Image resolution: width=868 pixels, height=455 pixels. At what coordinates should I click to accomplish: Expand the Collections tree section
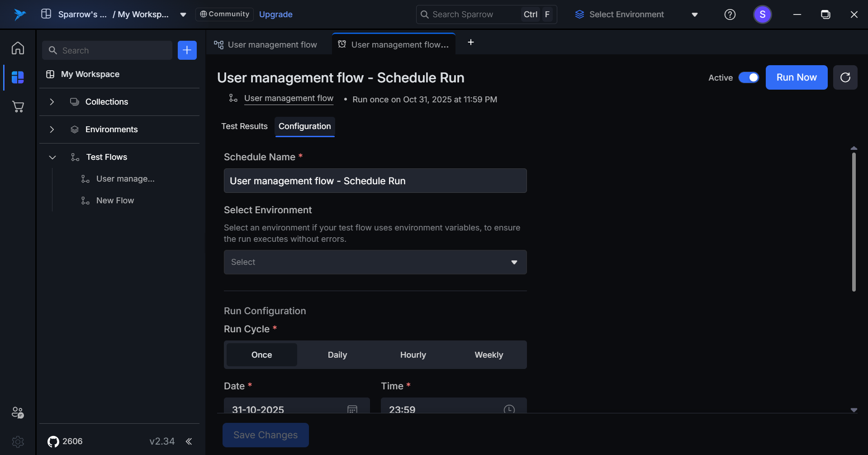pyautogui.click(x=52, y=102)
